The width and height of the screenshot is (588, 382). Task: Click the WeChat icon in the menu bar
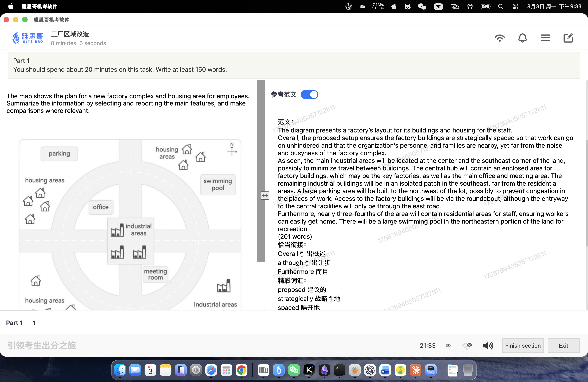(x=422, y=6)
